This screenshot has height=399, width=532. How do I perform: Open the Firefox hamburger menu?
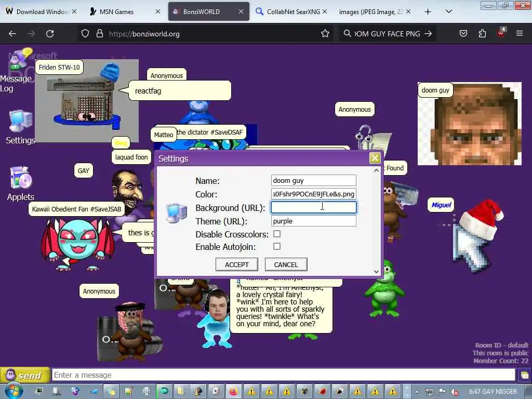click(519, 34)
